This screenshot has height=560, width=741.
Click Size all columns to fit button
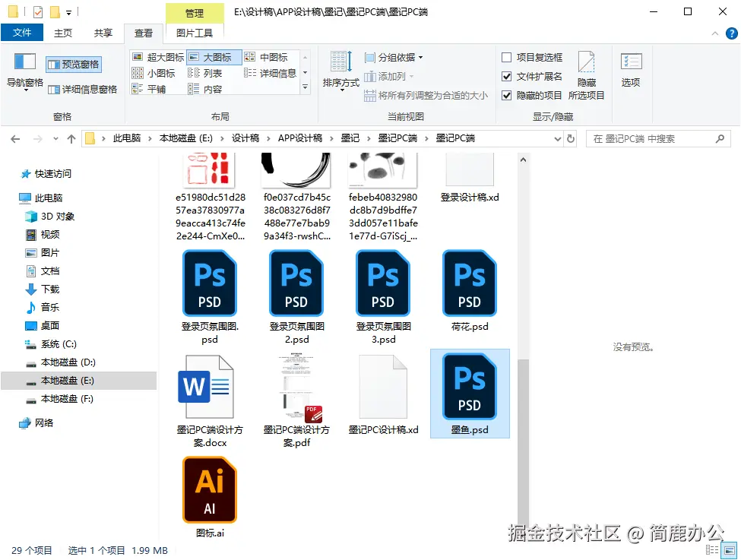pyautogui.click(x=426, y=96)
